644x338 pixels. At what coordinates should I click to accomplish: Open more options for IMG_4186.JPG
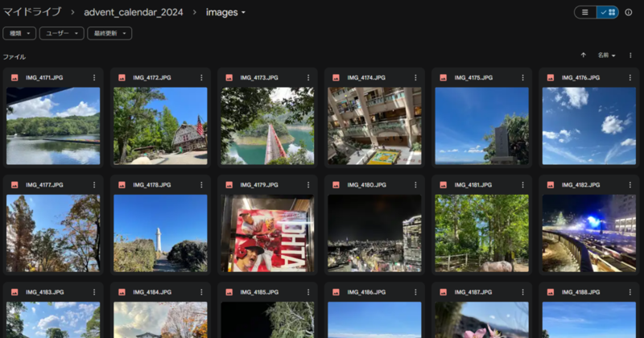tap(415, 292)
